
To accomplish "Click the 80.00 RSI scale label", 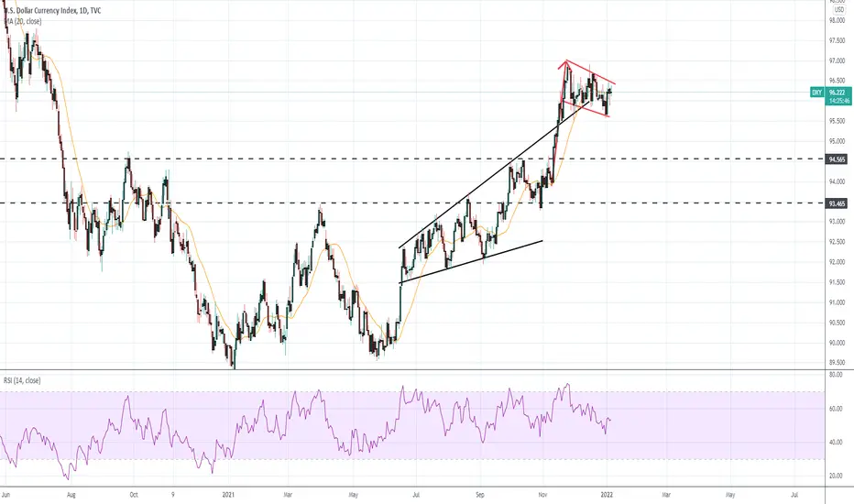I will pyautogui.click(x=835, y=375).
